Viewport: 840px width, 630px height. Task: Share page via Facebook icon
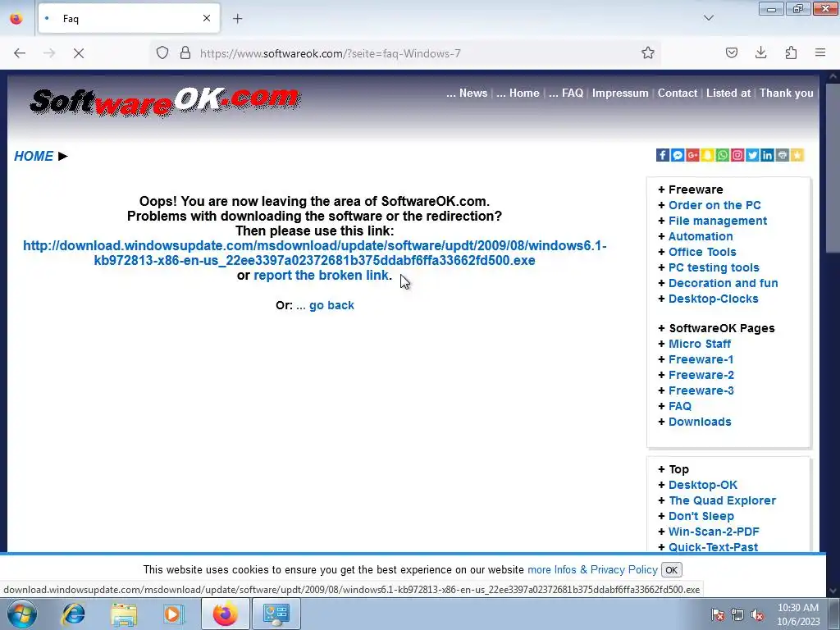click(x=663, y=155)
